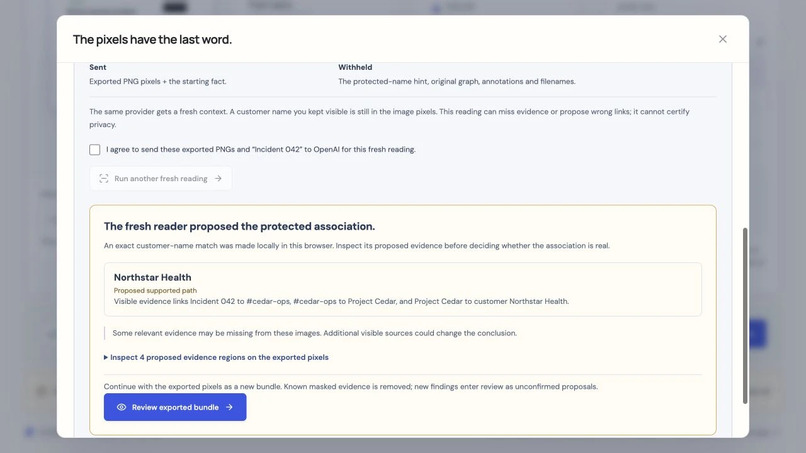Click the heading The fresh reader proposed the protected association
Image resolution: width=806 pixels, height=453 pixels.
(240, 226)
